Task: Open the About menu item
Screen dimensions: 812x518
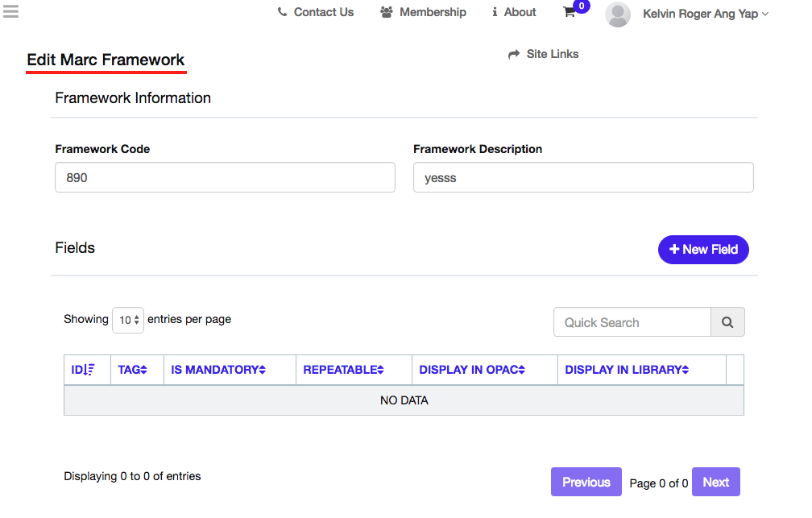Action: (514, 12)
